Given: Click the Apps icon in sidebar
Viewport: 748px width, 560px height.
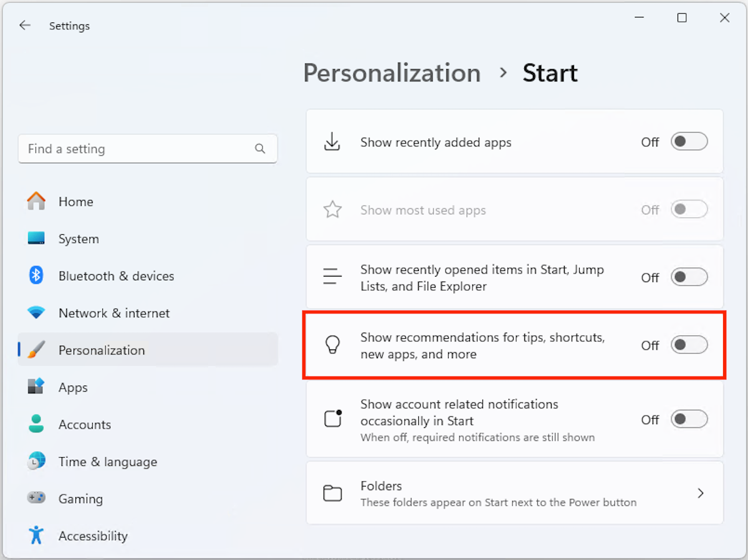Looking at the screenshot, I should (x=36, y=387).
